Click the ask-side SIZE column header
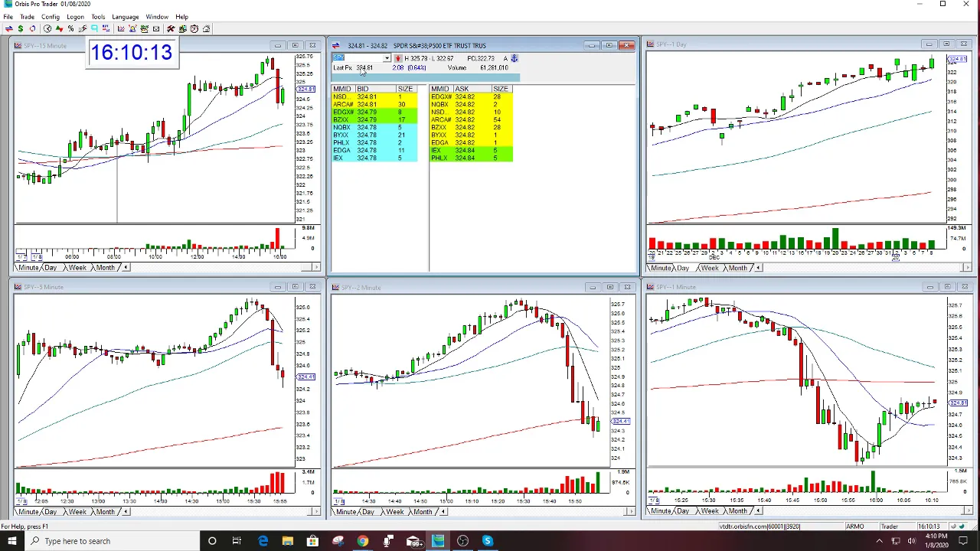 click(x=501, y=89)
